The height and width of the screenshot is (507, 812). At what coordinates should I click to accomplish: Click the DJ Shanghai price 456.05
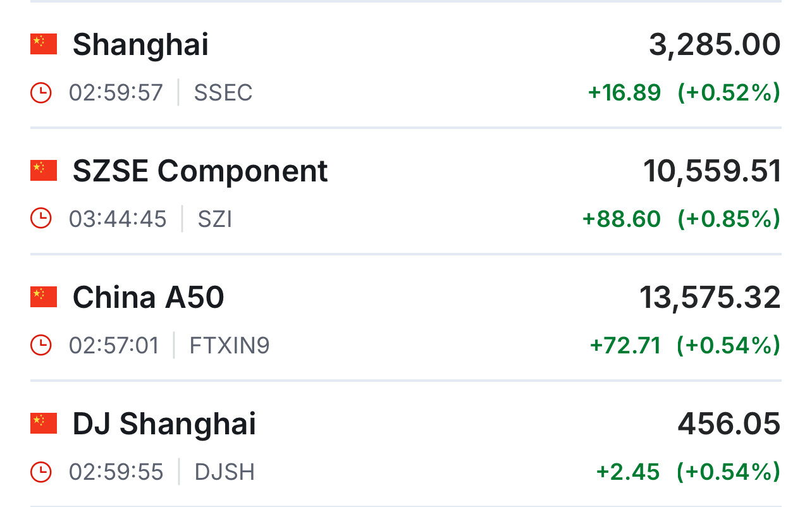729,424
